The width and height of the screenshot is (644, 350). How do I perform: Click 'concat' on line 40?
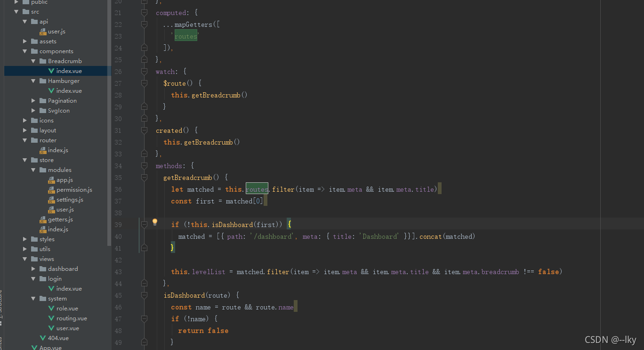coord(430,236)
